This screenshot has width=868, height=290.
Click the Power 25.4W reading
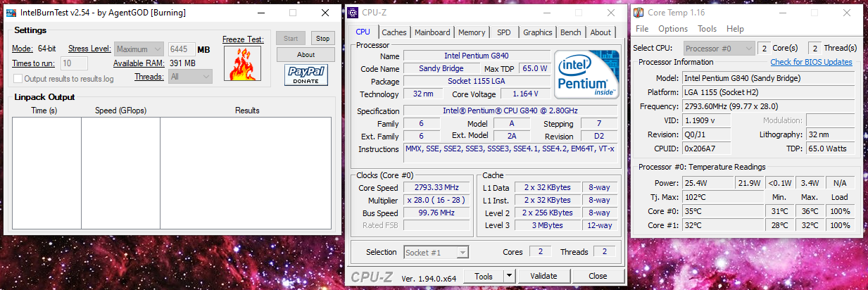pos(707,183)
